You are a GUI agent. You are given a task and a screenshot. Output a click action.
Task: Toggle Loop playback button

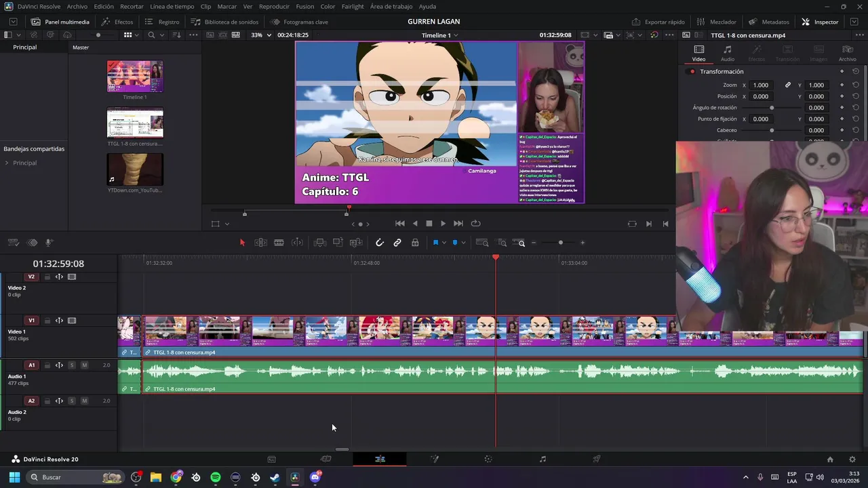click(x=475, y=224)
